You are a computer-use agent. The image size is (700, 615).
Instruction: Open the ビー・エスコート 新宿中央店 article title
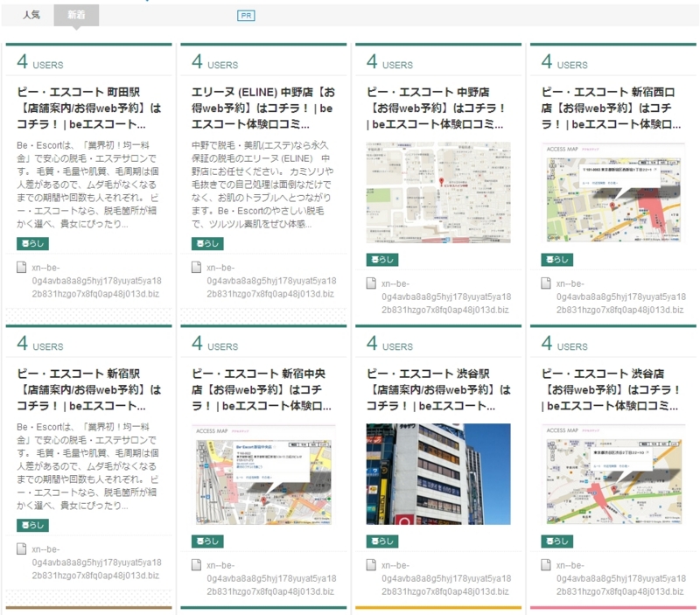261,389
